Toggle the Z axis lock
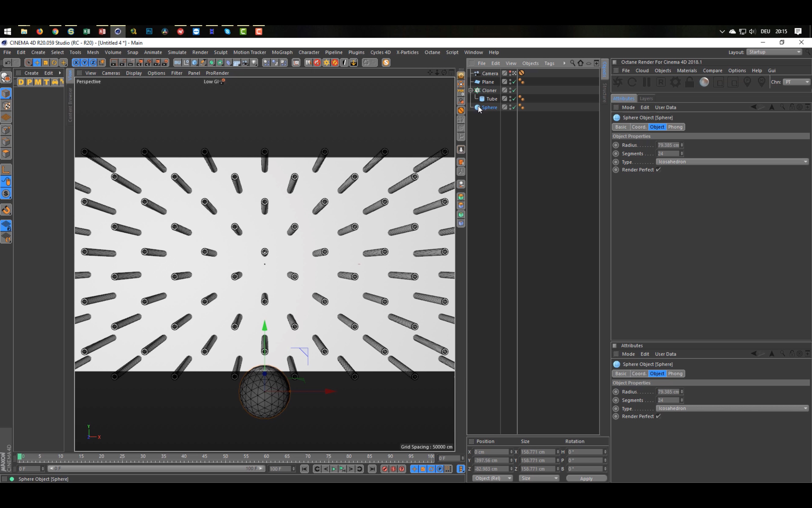Image resolution: width=812 pixels, height=508 pixels. pos(93,62)
